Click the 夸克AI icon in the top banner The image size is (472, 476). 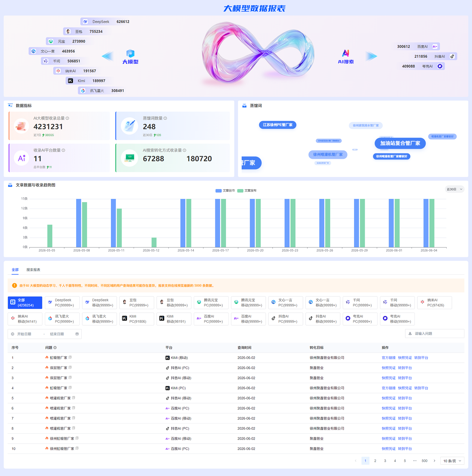(x=440, y=66)
